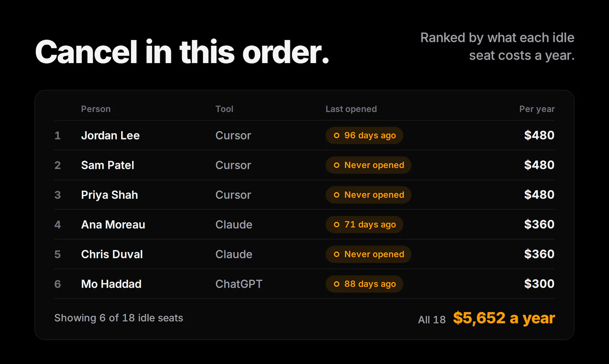Click the Tool column header
609x364 pixels.
224,109
